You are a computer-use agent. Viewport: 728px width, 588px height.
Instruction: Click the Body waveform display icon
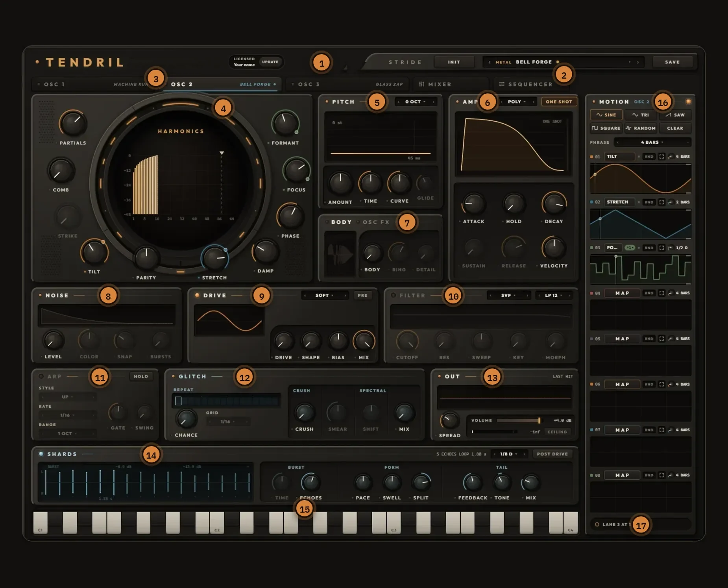(340, 254)
